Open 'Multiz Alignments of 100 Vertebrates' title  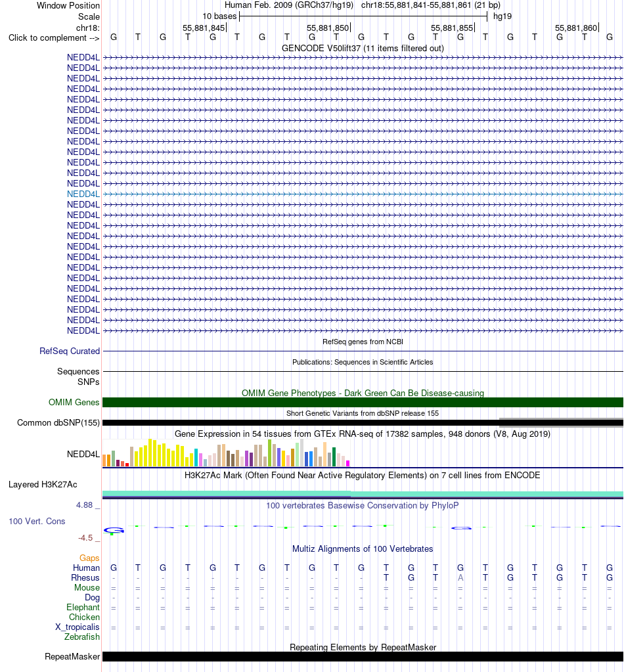[x=363, y=549]
